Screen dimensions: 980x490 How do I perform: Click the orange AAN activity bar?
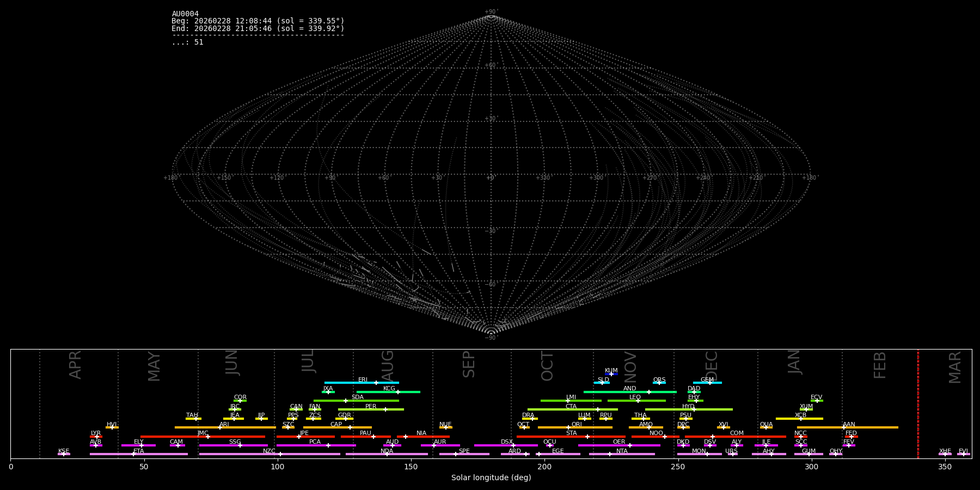(848, 427)
